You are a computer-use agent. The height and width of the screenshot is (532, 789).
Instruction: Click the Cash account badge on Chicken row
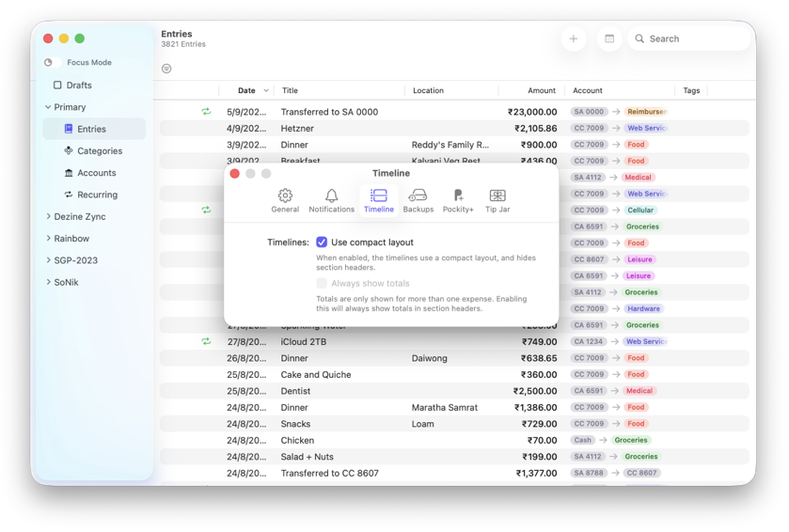click(x=583, y=440)
